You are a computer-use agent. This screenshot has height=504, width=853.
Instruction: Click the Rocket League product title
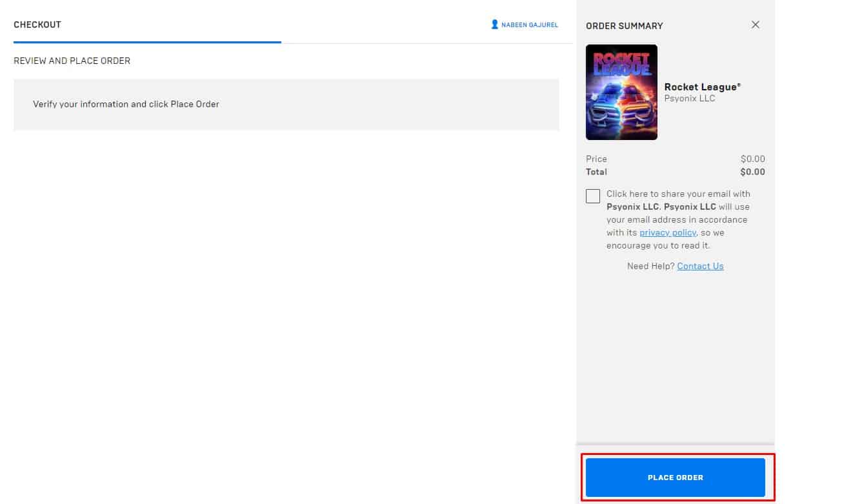[x=703, y=86]
